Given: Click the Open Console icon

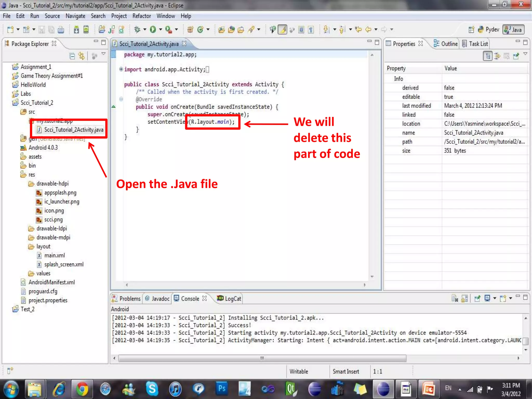Looking at the screenshot, I should coord(503,298).
